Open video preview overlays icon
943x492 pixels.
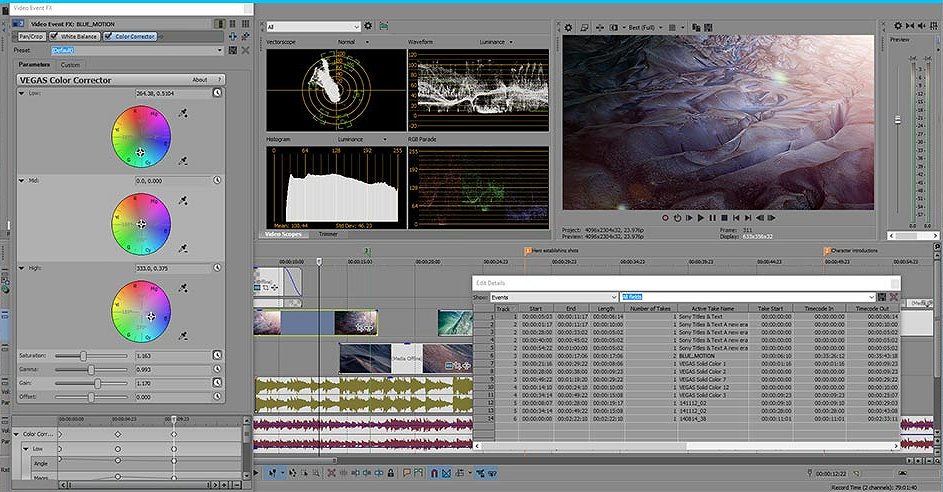[x=672, y=27]
